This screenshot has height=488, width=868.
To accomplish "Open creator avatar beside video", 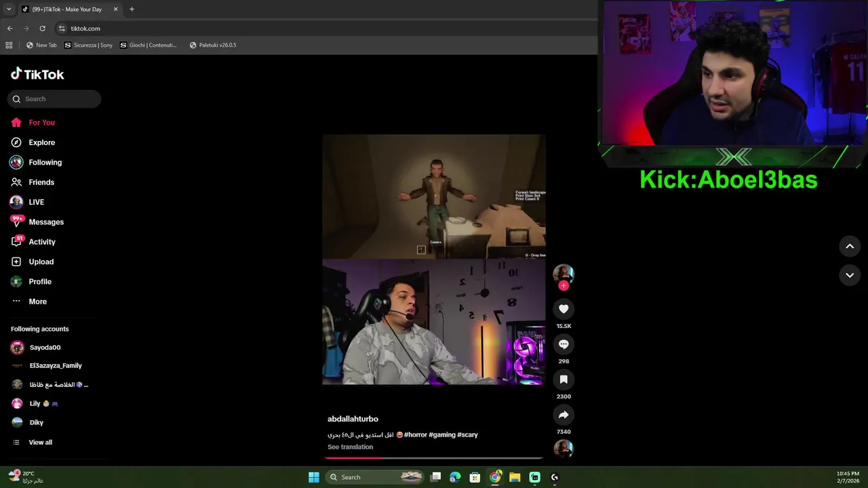I will click(564, 273).
